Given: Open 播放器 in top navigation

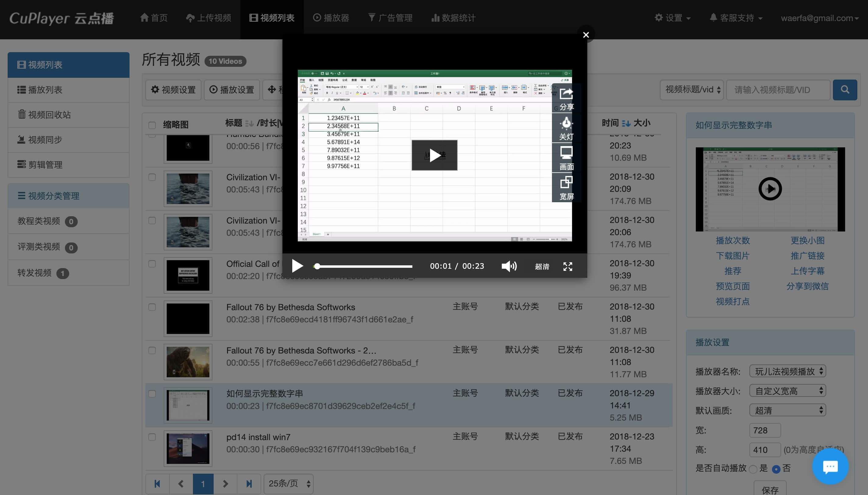Looking at the screenshot, I should coord(331,18).
